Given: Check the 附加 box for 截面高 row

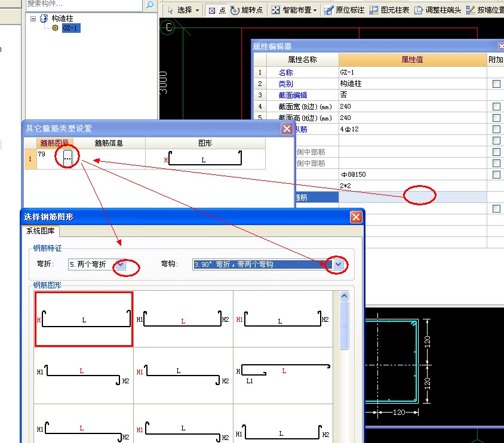Looking at the screenshot, I should [x=496, y=118].
